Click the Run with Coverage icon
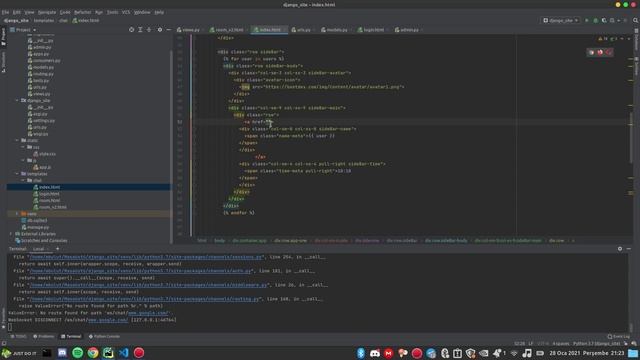Image resolution: width=640 pixels, height=360 pixels. coord(604,20)
